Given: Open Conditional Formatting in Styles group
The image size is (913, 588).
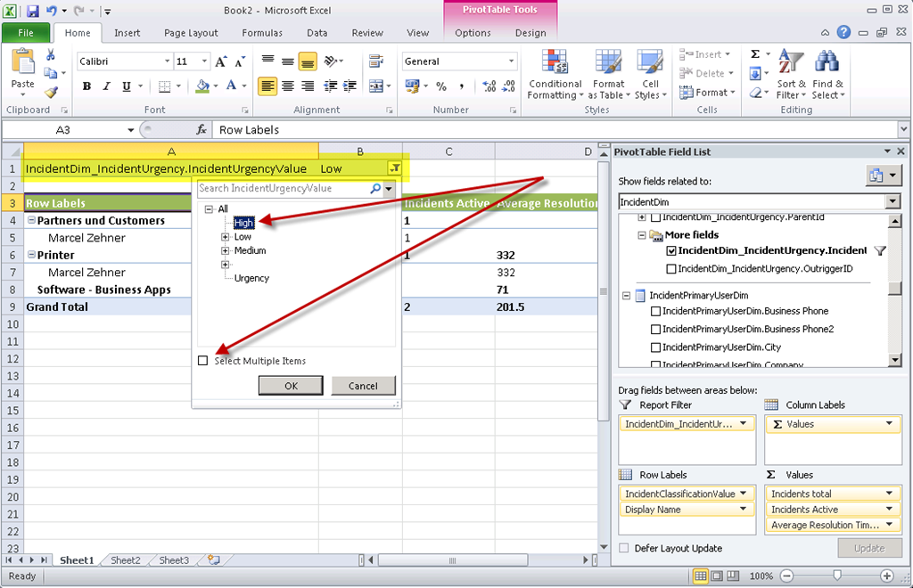Looking at the screenshot, I should (x=555, y=75).
